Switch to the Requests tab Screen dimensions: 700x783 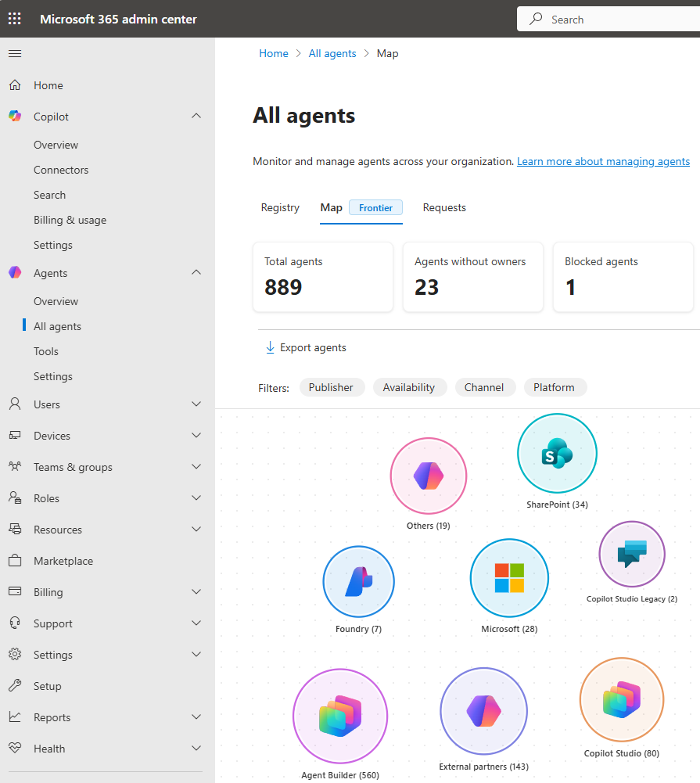point(444,207)
